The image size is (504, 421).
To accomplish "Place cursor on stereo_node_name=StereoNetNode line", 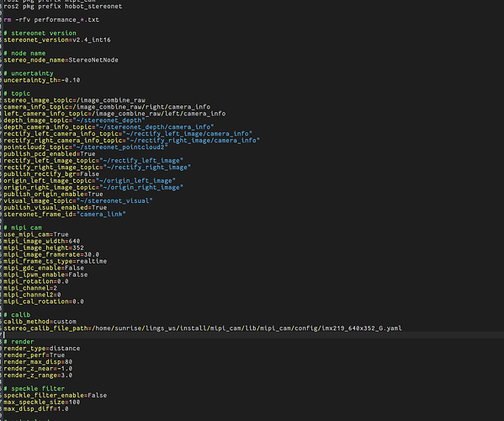I will 61,60.
